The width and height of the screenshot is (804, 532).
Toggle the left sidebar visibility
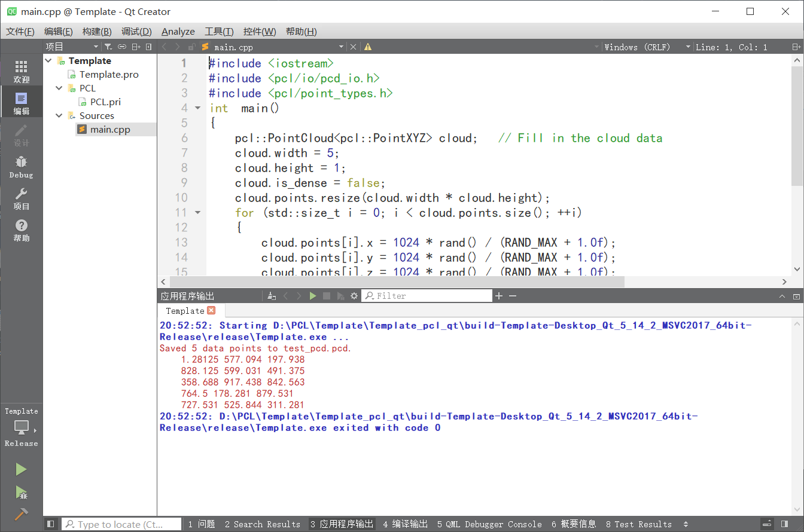pos(51,524)
